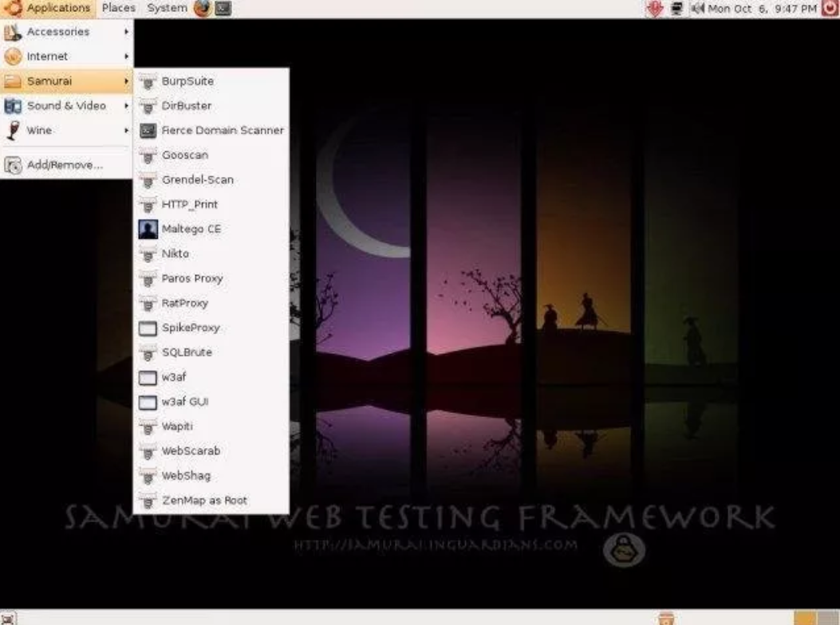The height and width of the screenshot is (625, 840).
Task: Select the Gooscan menu entry
Action: 211,155
